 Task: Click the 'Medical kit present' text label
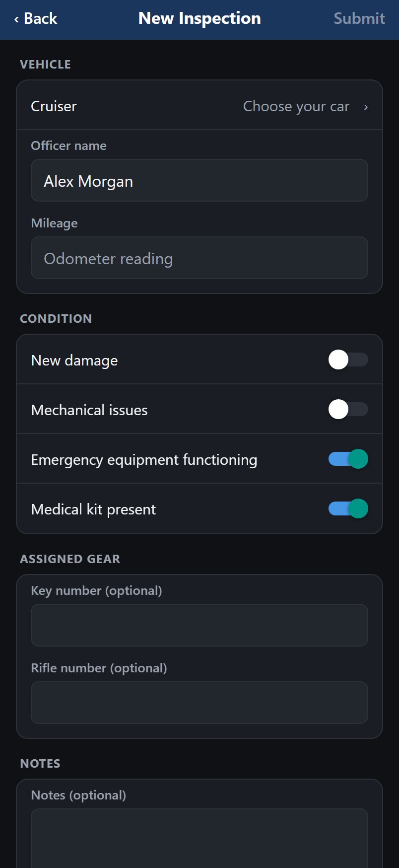[93, 509]
